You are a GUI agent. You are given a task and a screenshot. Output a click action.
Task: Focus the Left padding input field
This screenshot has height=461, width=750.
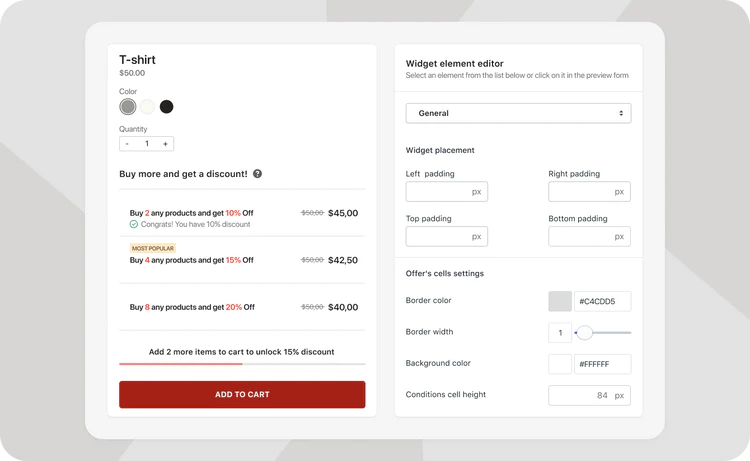click(447, 192)
